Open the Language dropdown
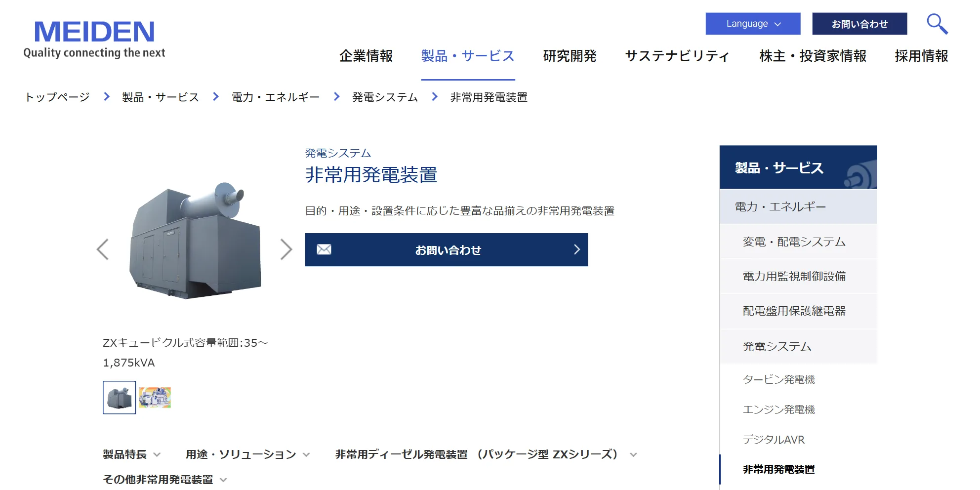Viewport: 980px width, 490px height. (753, 24)
